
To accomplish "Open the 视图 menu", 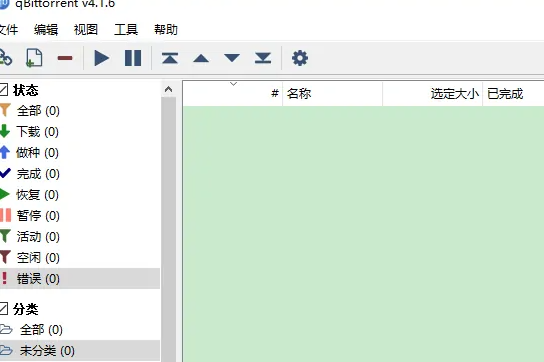I will click(86, 30).
